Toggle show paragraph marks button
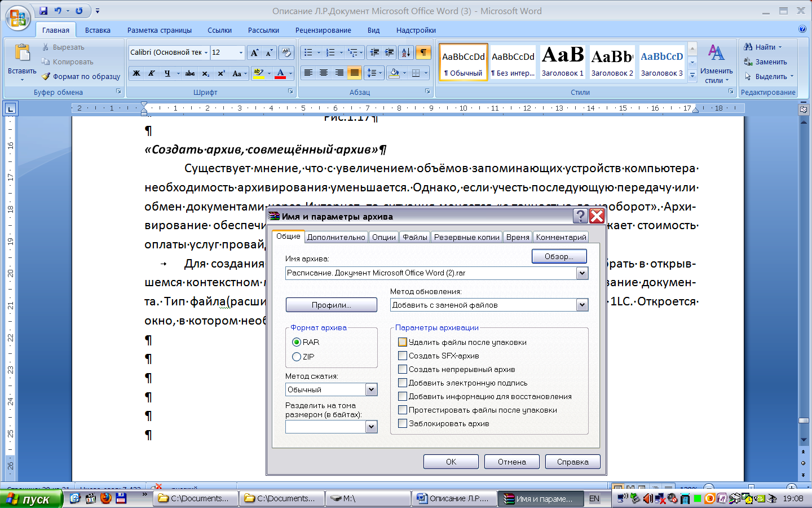The image size is (812, 508). [x=423, y=52]
